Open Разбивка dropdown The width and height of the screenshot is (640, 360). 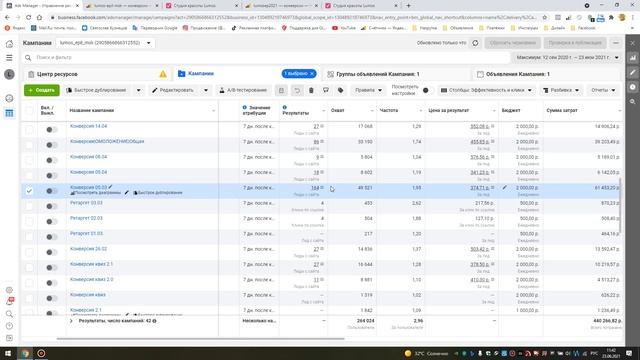[561, 90]
